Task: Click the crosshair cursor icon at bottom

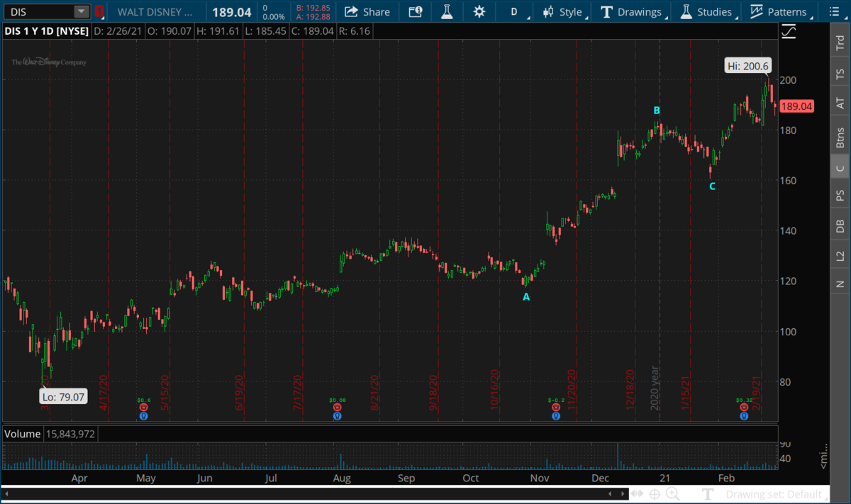Action: coord(655,493)
